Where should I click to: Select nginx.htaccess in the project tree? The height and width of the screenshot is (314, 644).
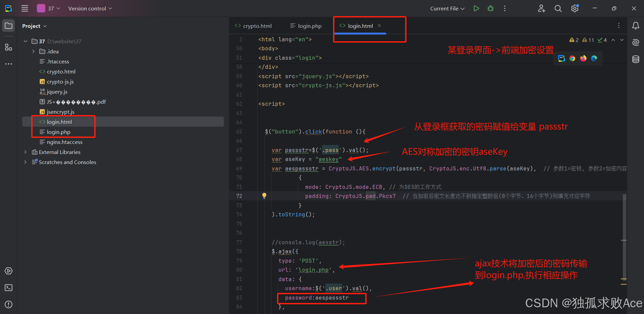click(64, 142)
